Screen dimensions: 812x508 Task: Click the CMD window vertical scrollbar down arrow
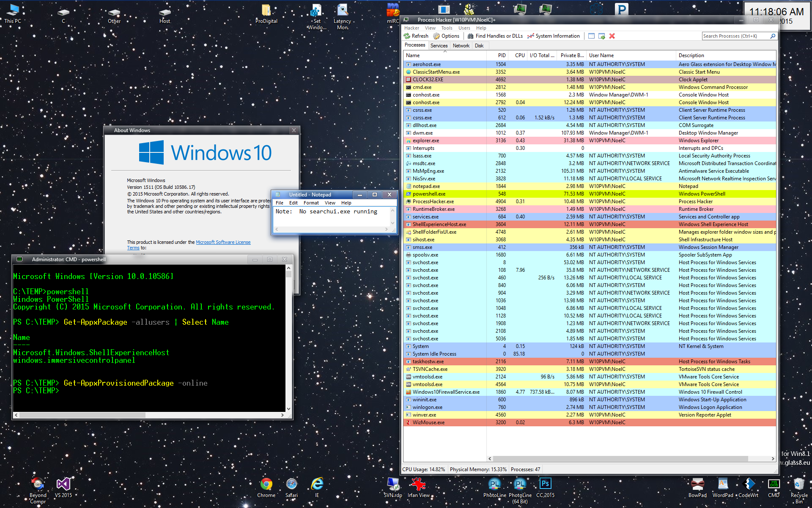[x=288, y=409]
